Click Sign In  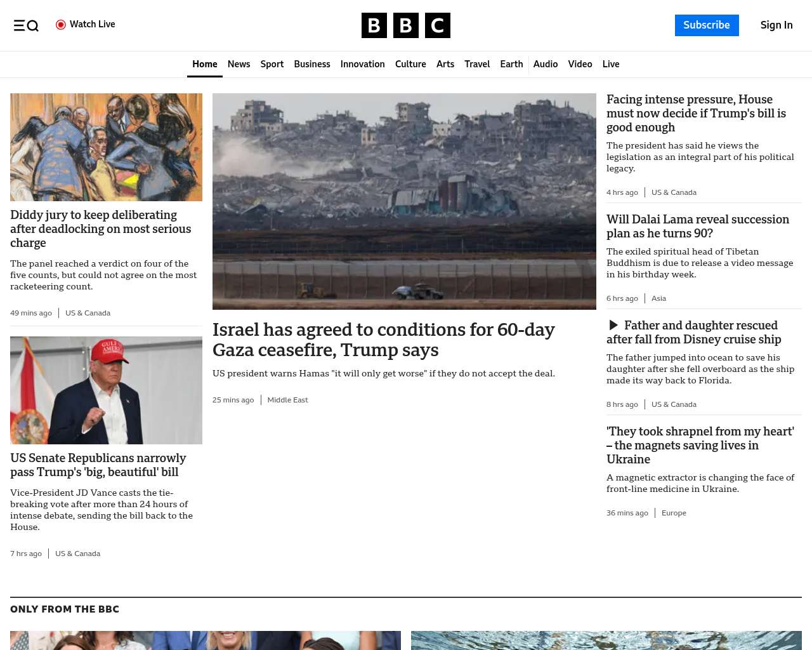776,25
